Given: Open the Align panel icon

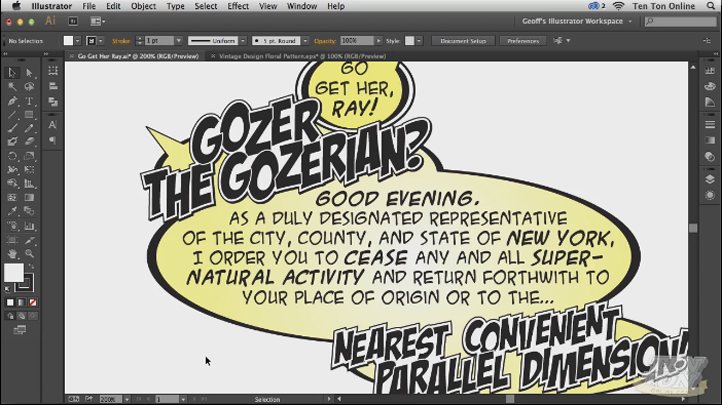Looking at the screenshot, I should (52, 86).
